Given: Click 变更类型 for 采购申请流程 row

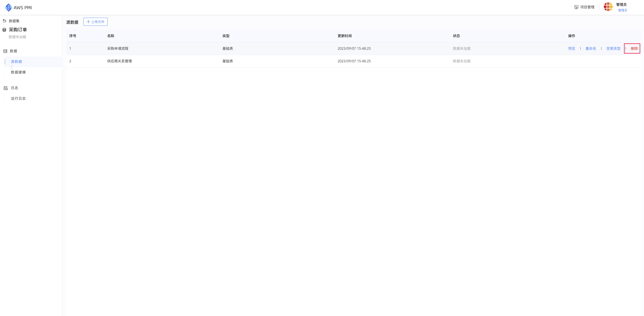Looking at the screenshot, I should point(613,48).
